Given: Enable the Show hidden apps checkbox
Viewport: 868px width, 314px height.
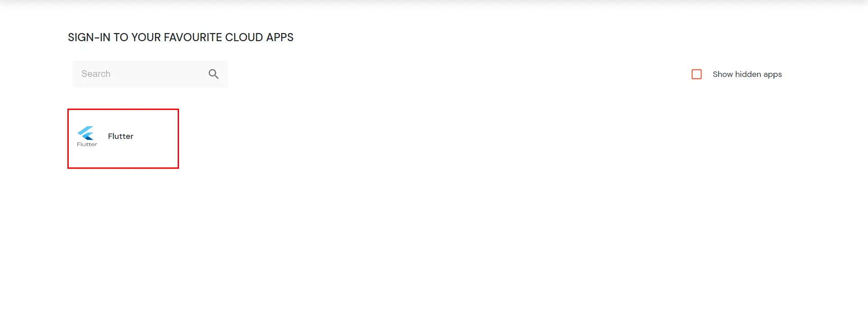Looking at the screenshot, I should pyautogui.click(x=696, y=74).
